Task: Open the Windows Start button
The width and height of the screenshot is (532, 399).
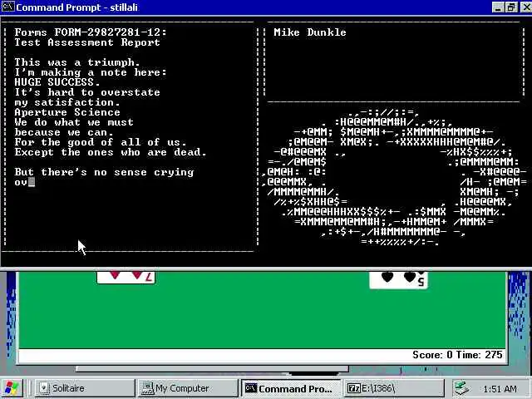Action: pos(12,388)
